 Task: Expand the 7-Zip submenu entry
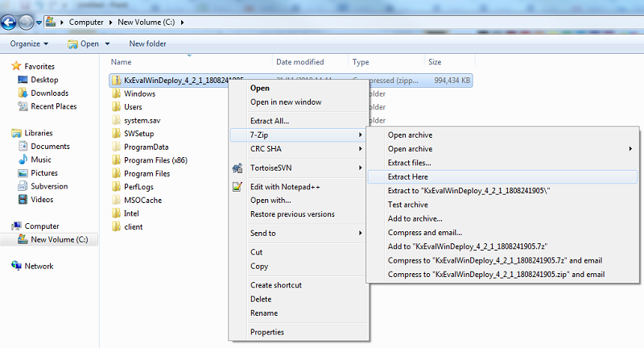299,135
